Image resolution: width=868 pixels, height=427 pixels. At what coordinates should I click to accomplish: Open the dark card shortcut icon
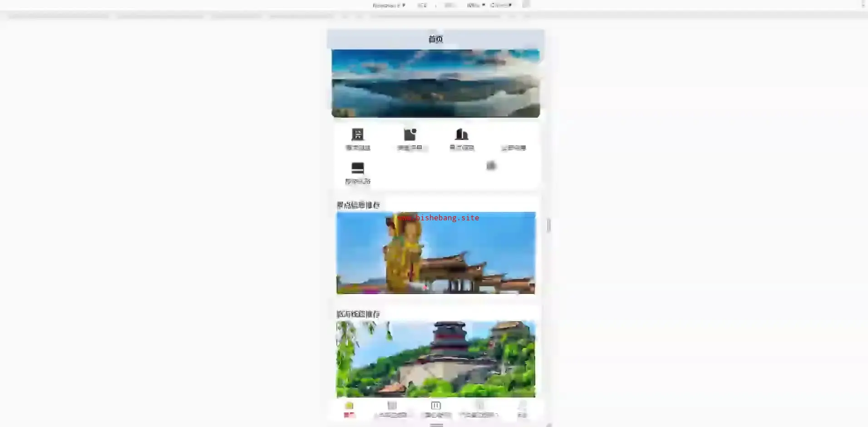(358, 168)
